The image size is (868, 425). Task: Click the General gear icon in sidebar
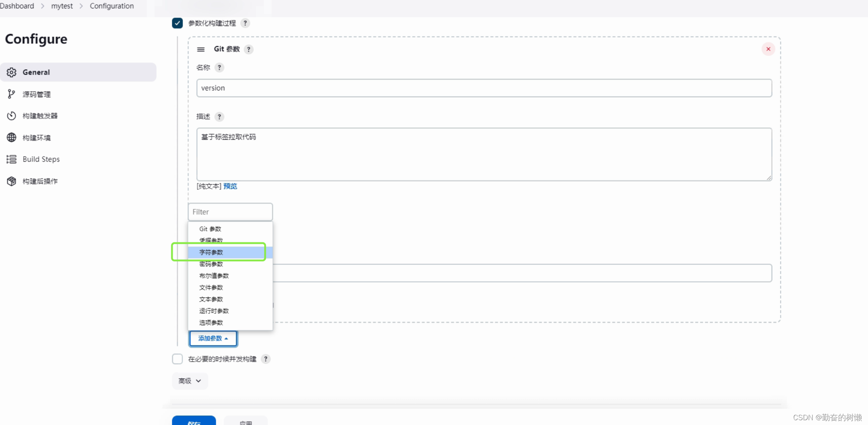coord(11,72)
